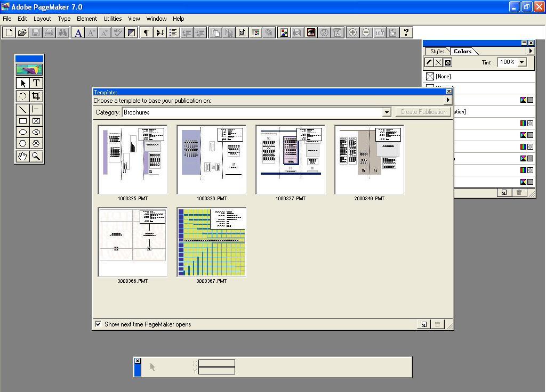Open the Tint percentage dropdown
The image size is (546, 392).
tap(521, 62)
